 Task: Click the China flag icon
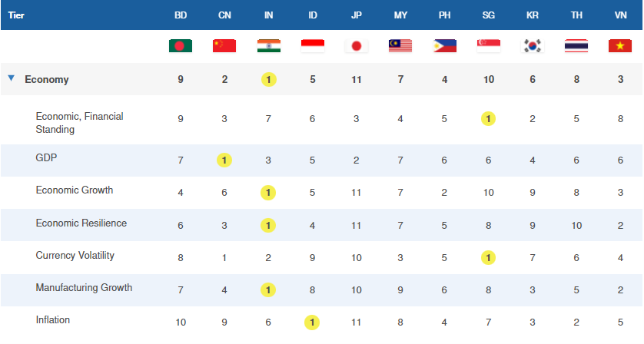click(x=224, y=46)
